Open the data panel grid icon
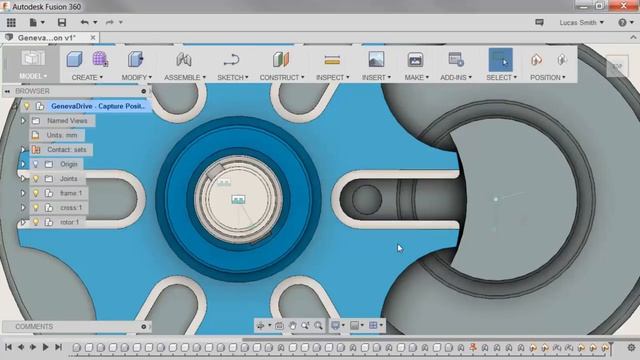 pyautogui.click(x=11, y=22)
